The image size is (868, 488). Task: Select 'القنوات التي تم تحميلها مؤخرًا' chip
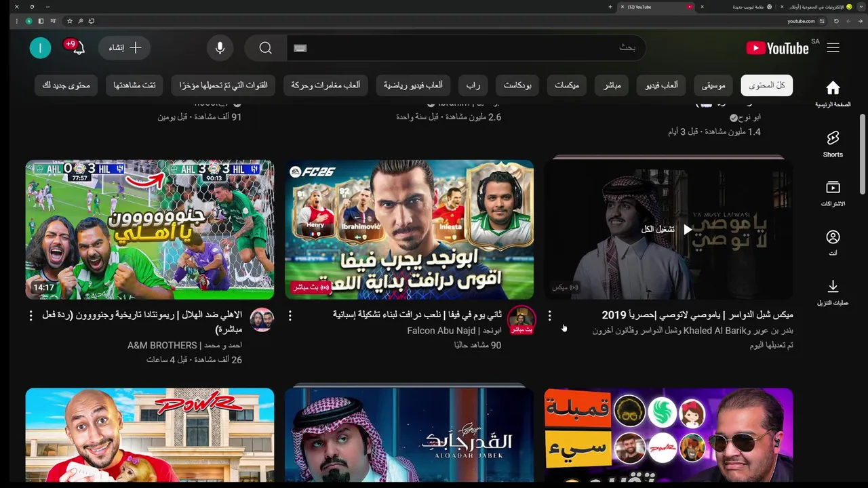(224, 85)
